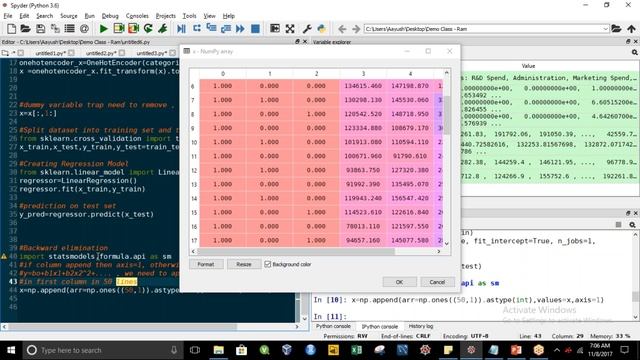Screen dimensions: 640x360
Task: Click Windows Start button
Action: [11, 350]
